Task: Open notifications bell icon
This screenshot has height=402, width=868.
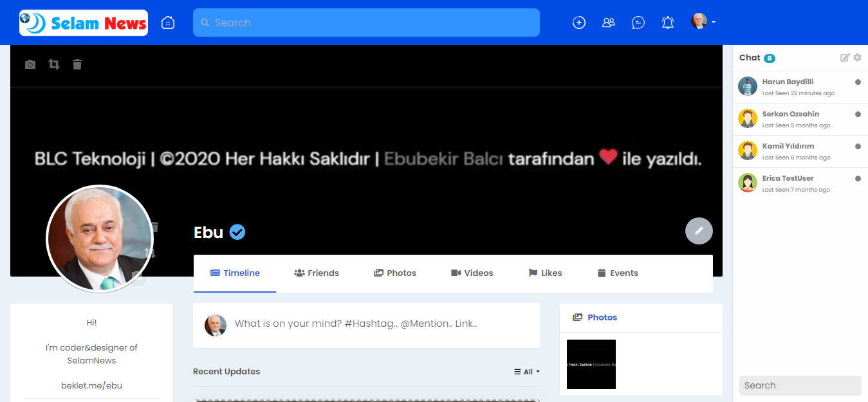Action: [x=667, y=23]
